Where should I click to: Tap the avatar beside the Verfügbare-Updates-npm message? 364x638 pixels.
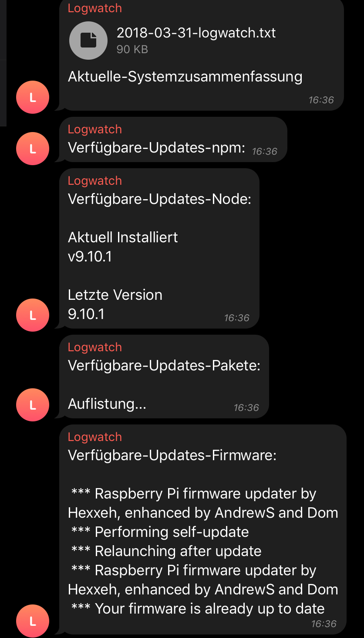point(33,149)
